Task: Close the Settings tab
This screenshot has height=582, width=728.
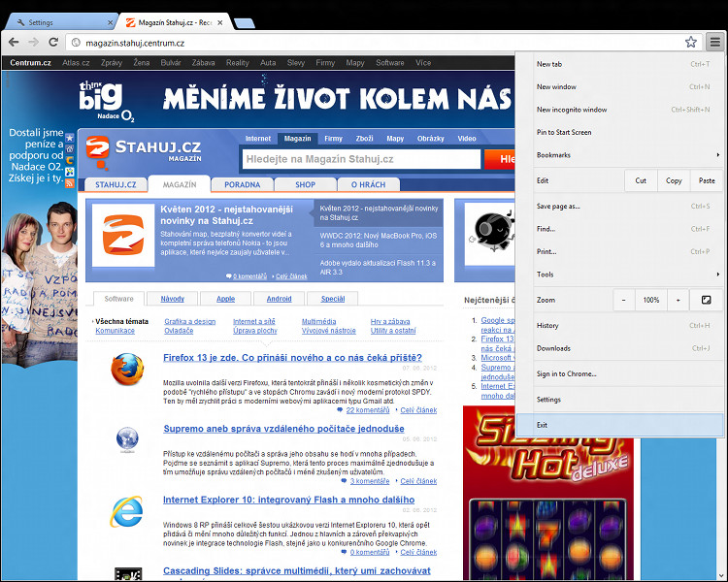Action: tap(110, 22)
